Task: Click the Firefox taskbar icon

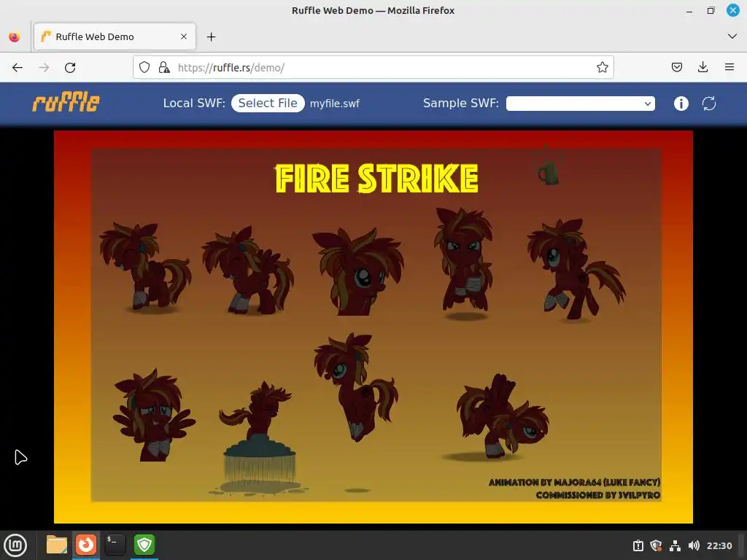Action: tap(86, 545)
